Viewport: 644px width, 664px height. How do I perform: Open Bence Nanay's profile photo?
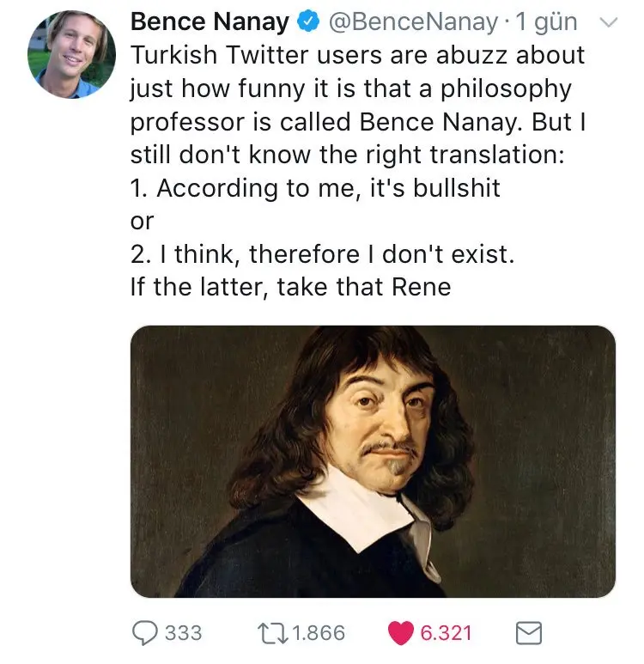point(71,55)
